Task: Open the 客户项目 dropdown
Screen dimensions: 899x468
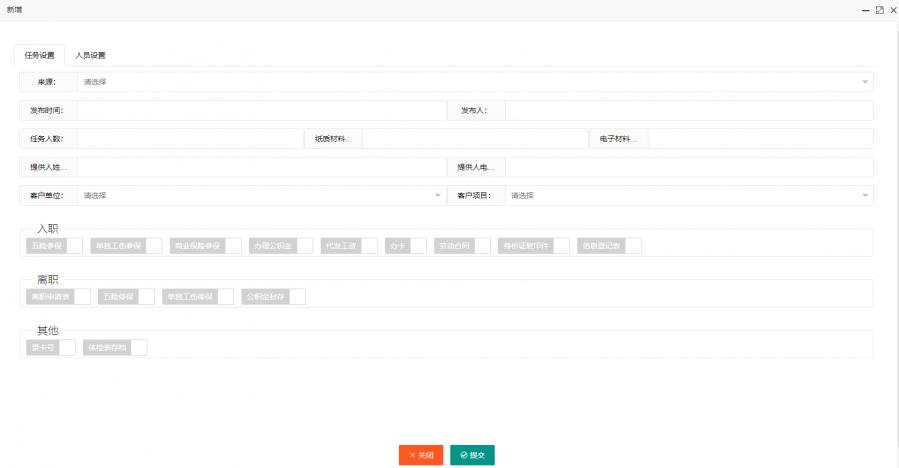Action: tap(688, 196)
